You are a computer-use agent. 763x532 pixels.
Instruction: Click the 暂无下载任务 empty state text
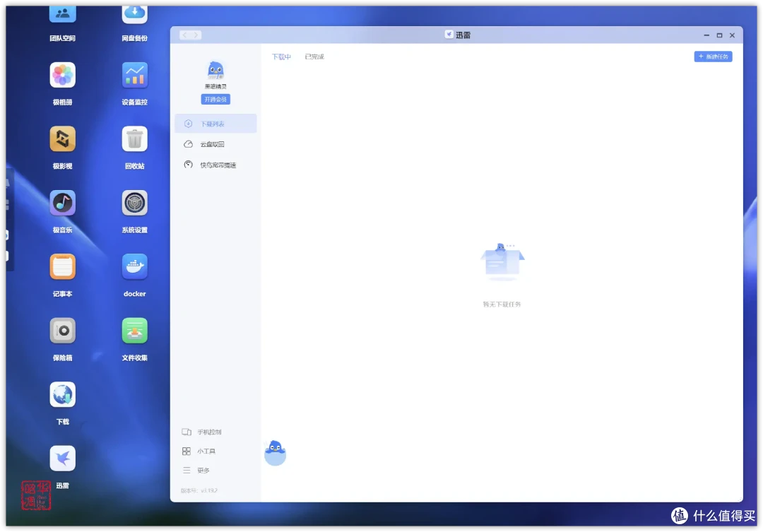pyautogui.click(x=502, y=305)
